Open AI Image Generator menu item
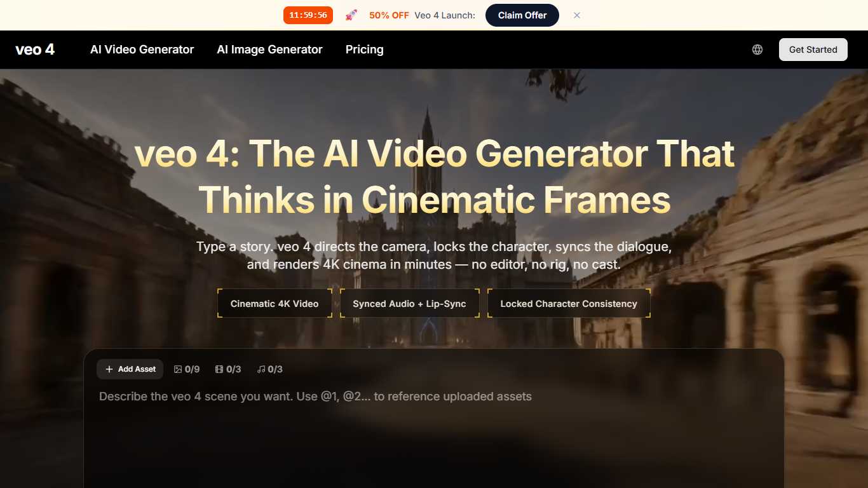 click(270, 50)
